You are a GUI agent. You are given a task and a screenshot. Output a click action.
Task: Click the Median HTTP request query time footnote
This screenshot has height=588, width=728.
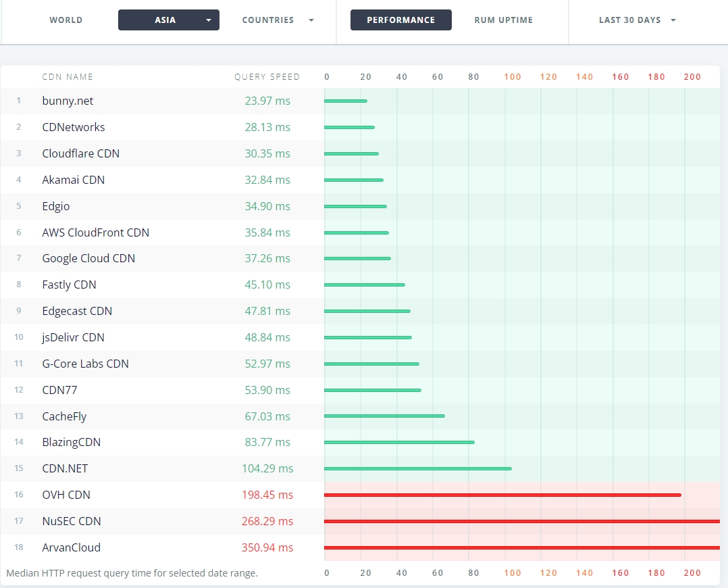[132, 573]
